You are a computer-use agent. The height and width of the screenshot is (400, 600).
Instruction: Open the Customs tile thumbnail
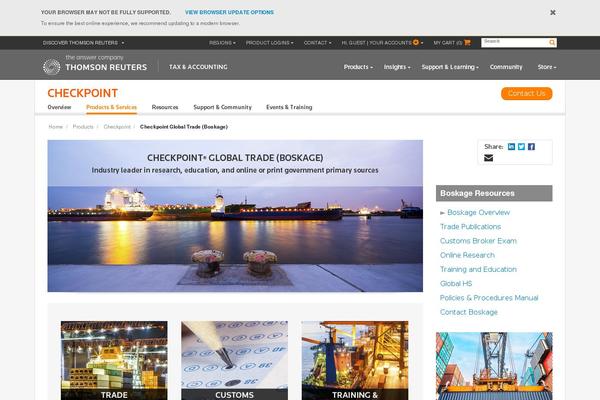(235, 360)
